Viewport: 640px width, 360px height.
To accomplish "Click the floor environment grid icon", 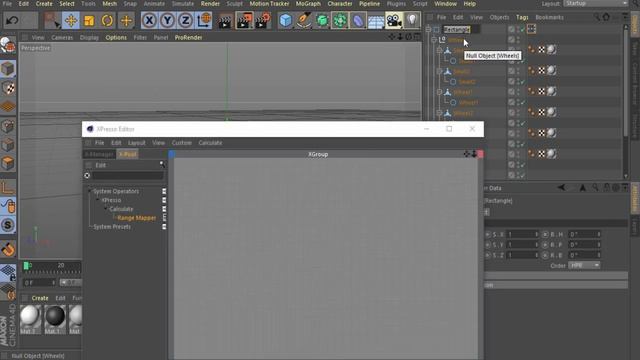I will (x=376, y=20).
